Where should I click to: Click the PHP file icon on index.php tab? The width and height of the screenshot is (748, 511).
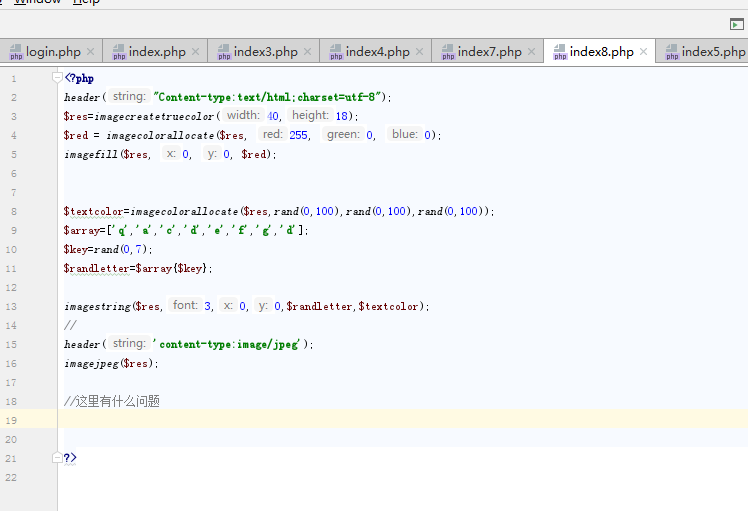tap(119, 52)
